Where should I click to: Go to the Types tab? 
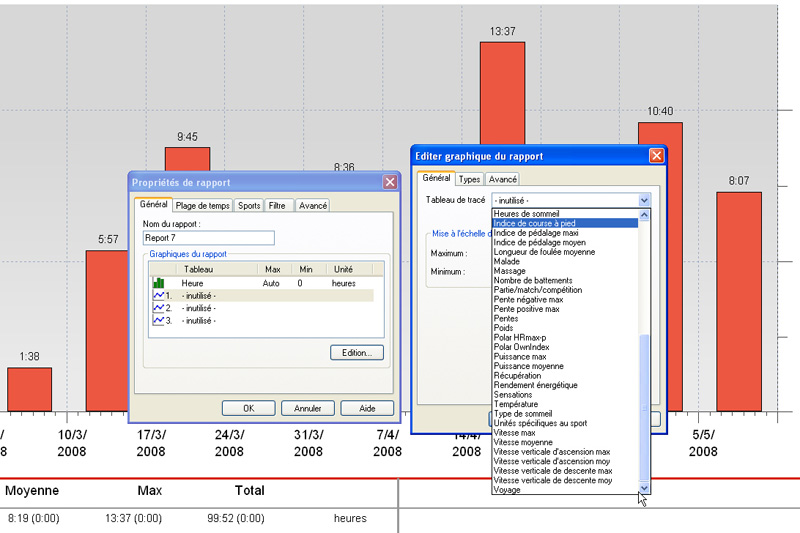[x=469, y=180]
